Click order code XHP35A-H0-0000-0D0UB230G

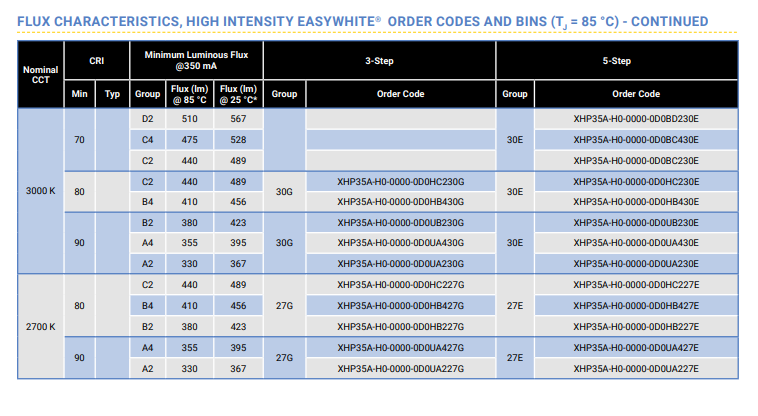(401, 223)
